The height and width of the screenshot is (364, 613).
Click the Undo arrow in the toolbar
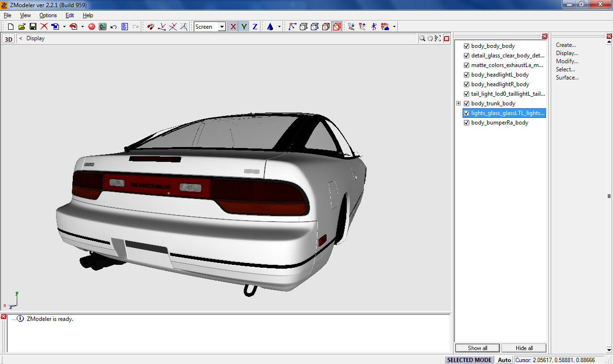point(114,27)
